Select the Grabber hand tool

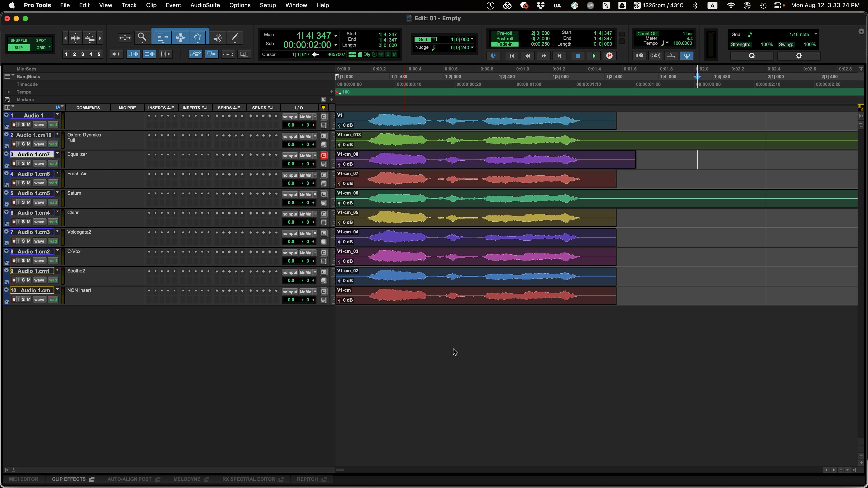198,37
